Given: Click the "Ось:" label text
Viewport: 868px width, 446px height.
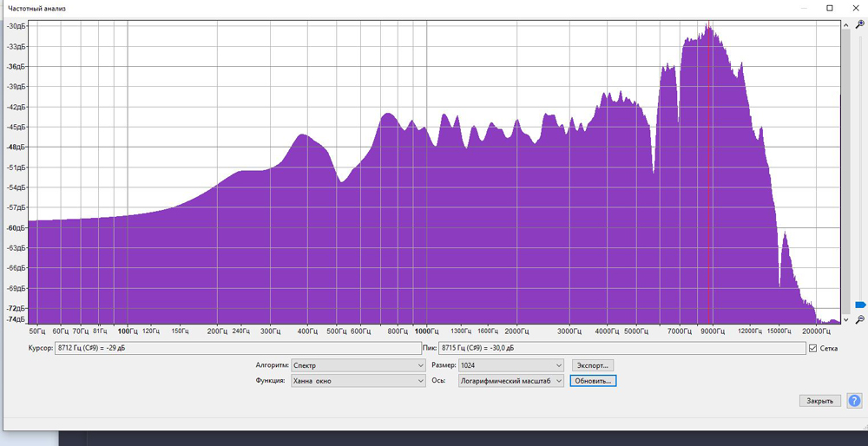Looking at the screenshot, I should tap(437, 381).
